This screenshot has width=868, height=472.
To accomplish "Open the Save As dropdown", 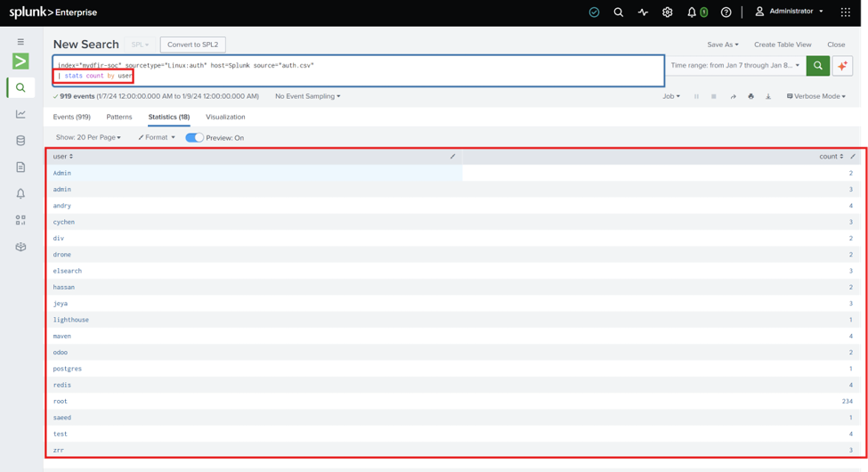I will click(722, 45).
